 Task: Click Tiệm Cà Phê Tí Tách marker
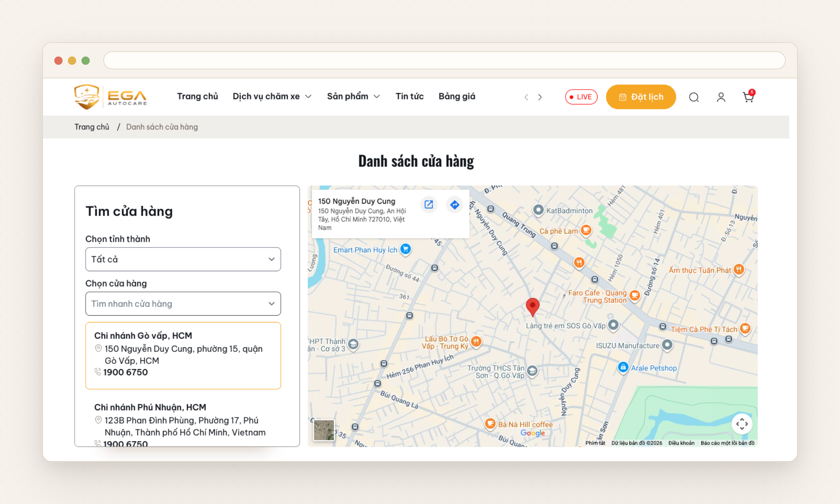coord(745,328)
